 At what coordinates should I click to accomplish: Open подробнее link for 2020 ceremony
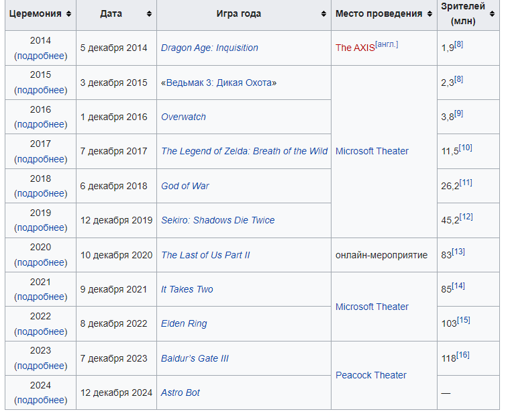pyautogui.click(x=40, y=262)
